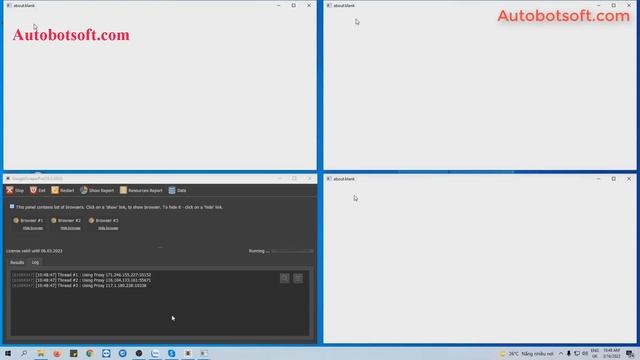Open Skype from the taskbar
640x360 pixels.
pos(171,353)
